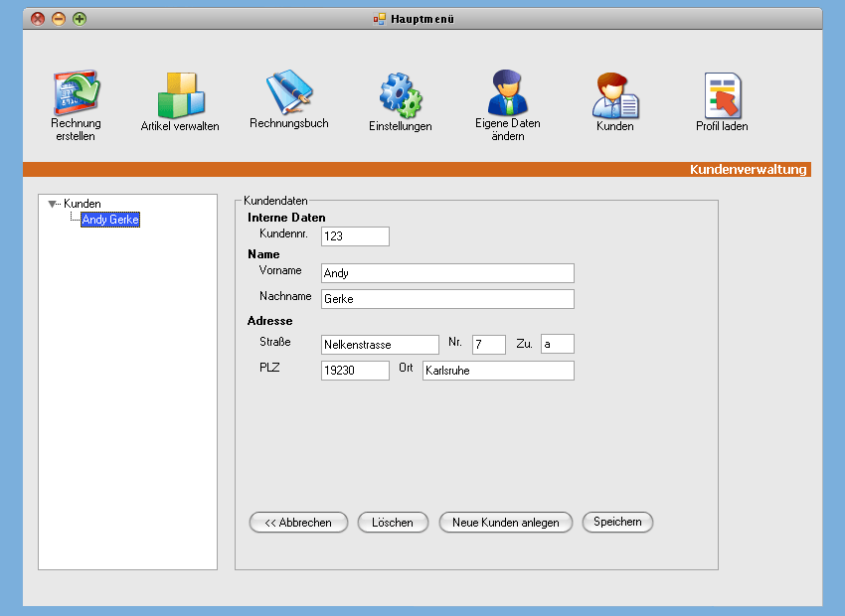Close the Hauptmenü window
Image resolution: width=845 pixels, height=616 pixels.
point(38,20)
